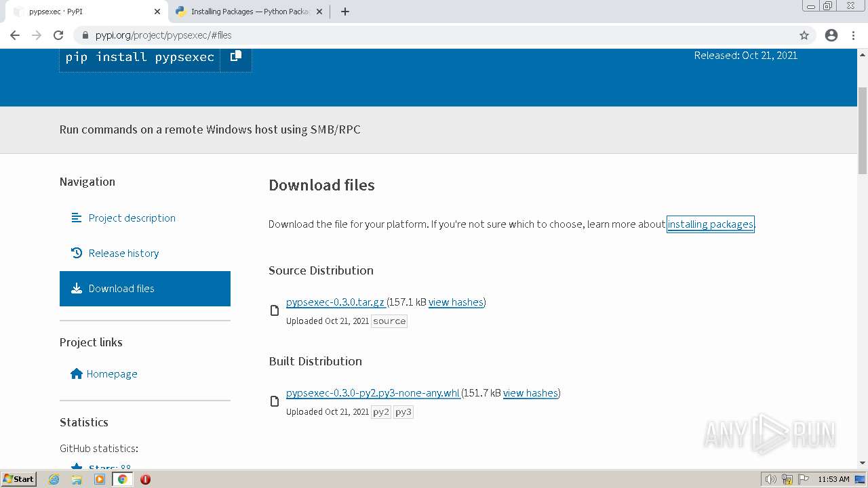The image size is (868, 488).
Task: Reload the current page
Action: pos(58,35)
